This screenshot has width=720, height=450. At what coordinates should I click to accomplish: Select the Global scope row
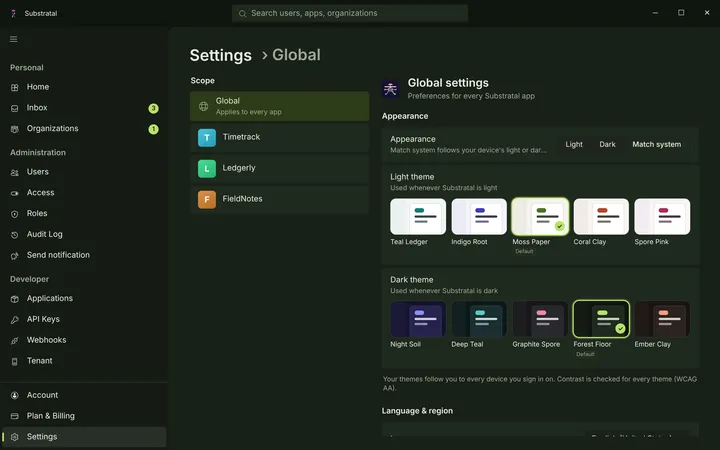click(279, 107)
